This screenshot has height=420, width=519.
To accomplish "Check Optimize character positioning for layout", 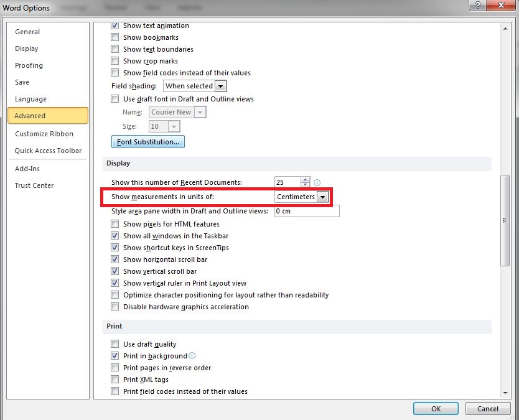I will (115, 295).
